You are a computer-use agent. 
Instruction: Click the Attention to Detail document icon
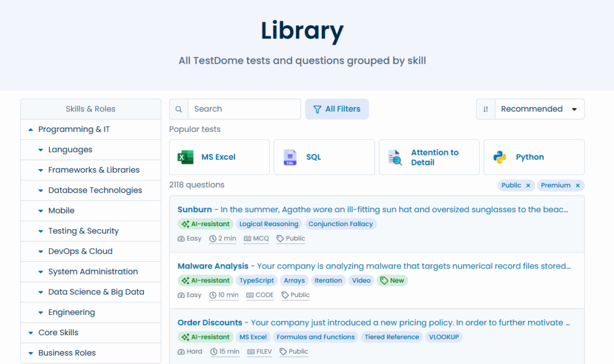point(395,158)
